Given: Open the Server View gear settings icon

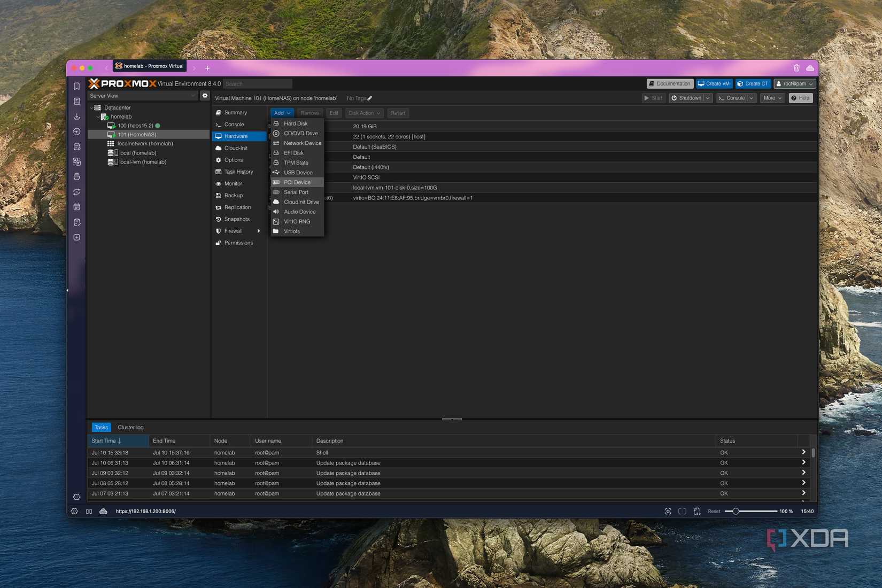Looking at the screenshot, I should pyautogui.click(x=205, y=96).
